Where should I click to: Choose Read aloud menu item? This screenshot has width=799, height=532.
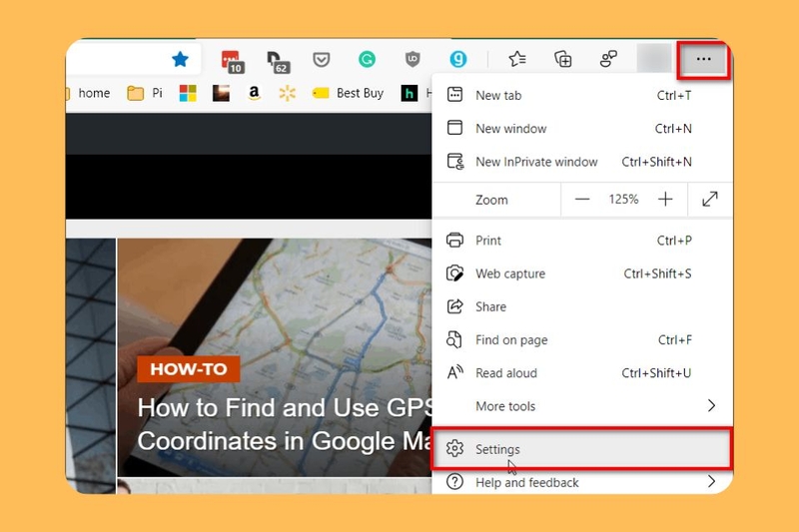(x=582, y=372)
